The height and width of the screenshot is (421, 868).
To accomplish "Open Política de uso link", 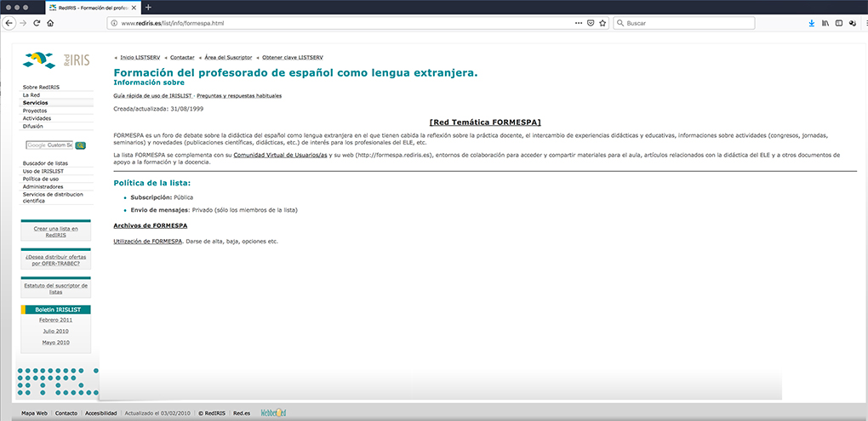I will (x=40, y=179).
